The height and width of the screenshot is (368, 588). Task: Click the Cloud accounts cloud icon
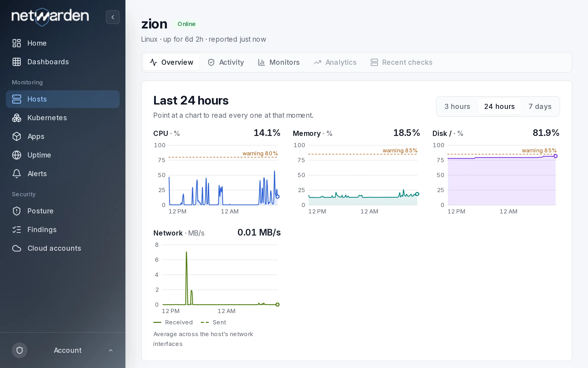click(x=17, y=248)
